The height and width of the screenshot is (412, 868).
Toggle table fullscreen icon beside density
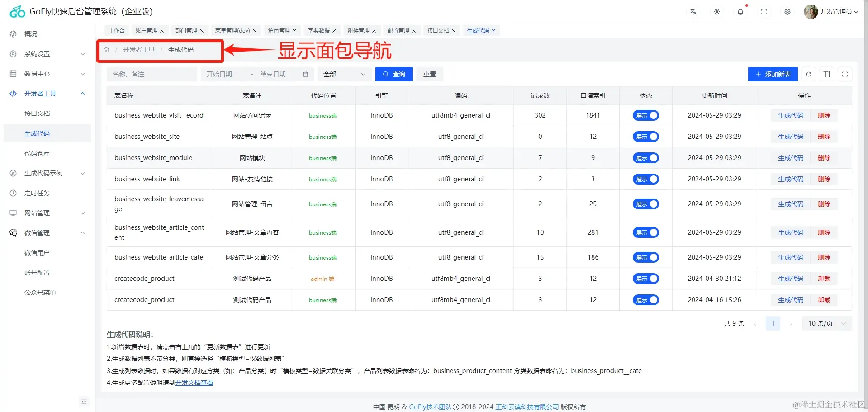pyautogui.click(x=845, y=74)
